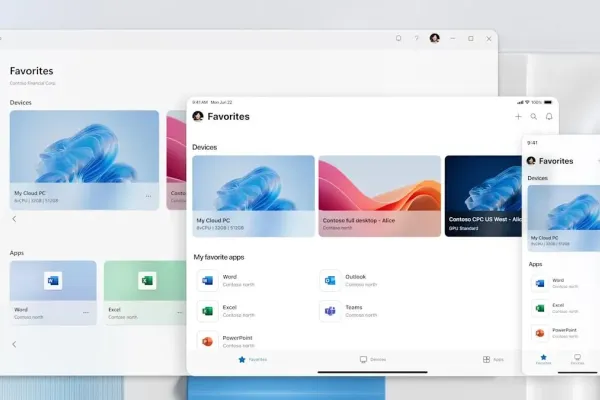Image resolution: width=600 pixels, height=400 pixels.
Task: Launch Excel app card in desktop window
Action: [145, 293]
